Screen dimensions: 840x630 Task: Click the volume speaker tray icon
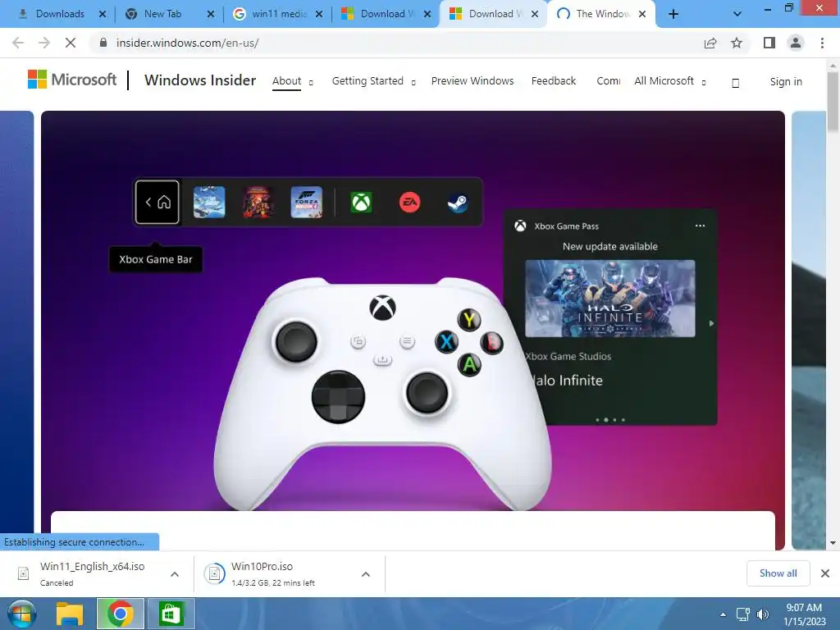coord(762,614)
